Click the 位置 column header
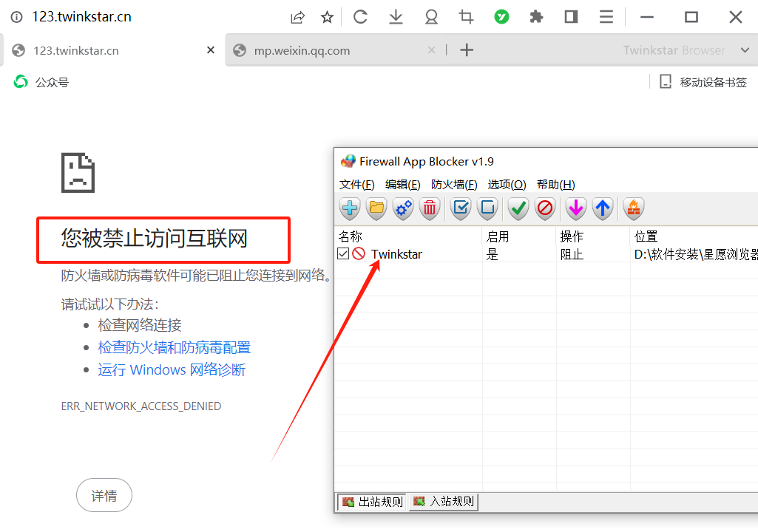The width and height of the screenshot is (758, 532). 694,236
